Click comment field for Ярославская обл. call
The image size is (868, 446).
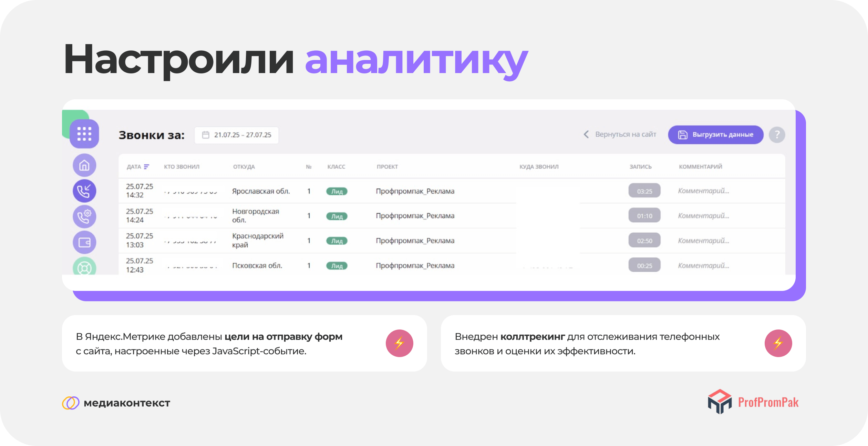pyautogui.click(x=703, y=191)
